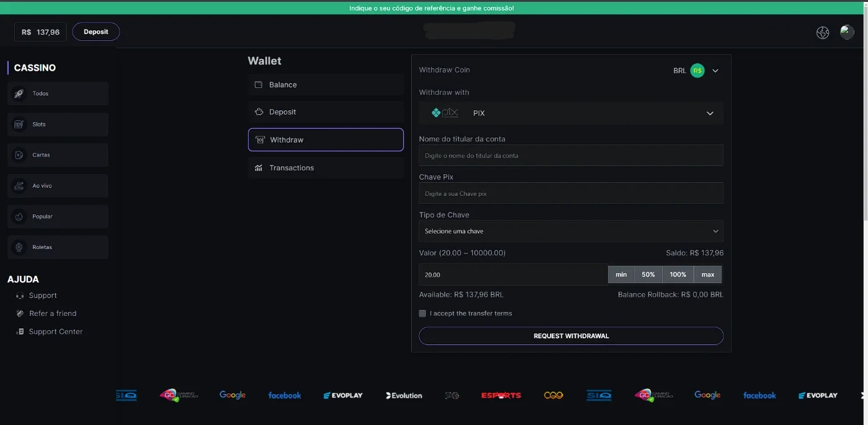Click 'Balance Rollback: R$ 0,00 BRL' text
868x425 pixels.
click(670, 295)
